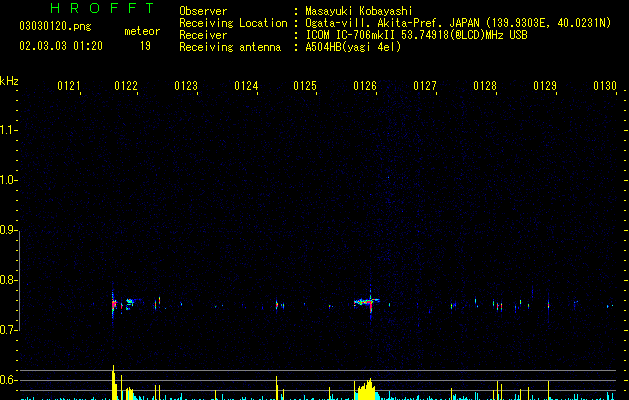Click the 0126 time marker

pyautogui.click(x=365, y=86)
